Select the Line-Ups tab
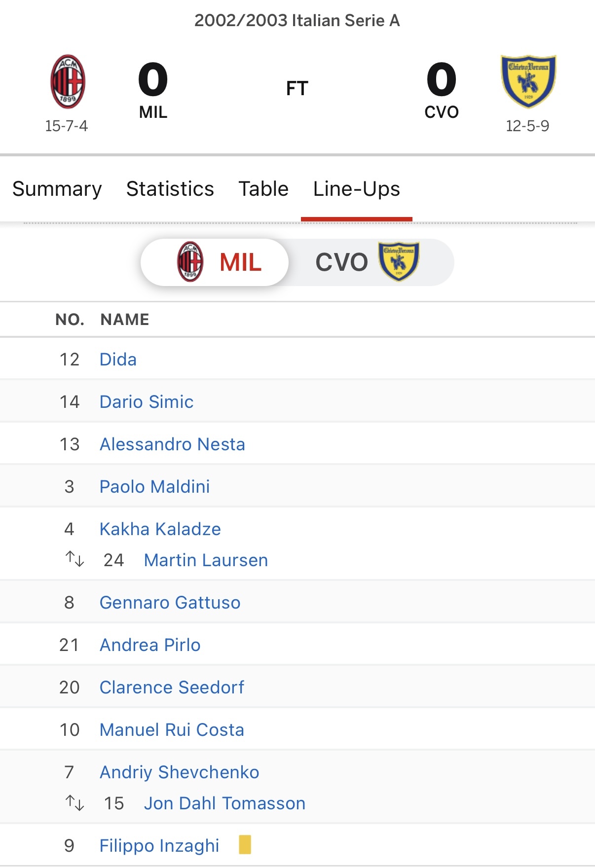Viewport: 595px width, 868px height. (356, 189)
